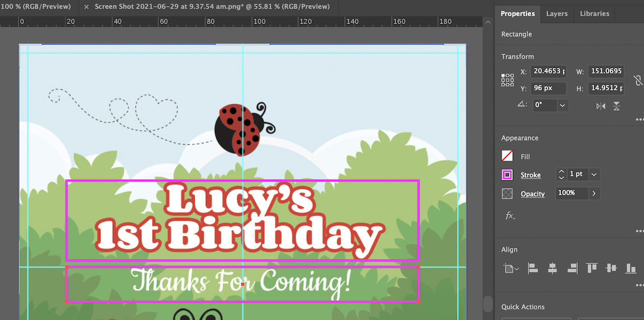
Task: Select the Screen Shot 2021-06-29 document tab
Action: click(x=212, y=7)
